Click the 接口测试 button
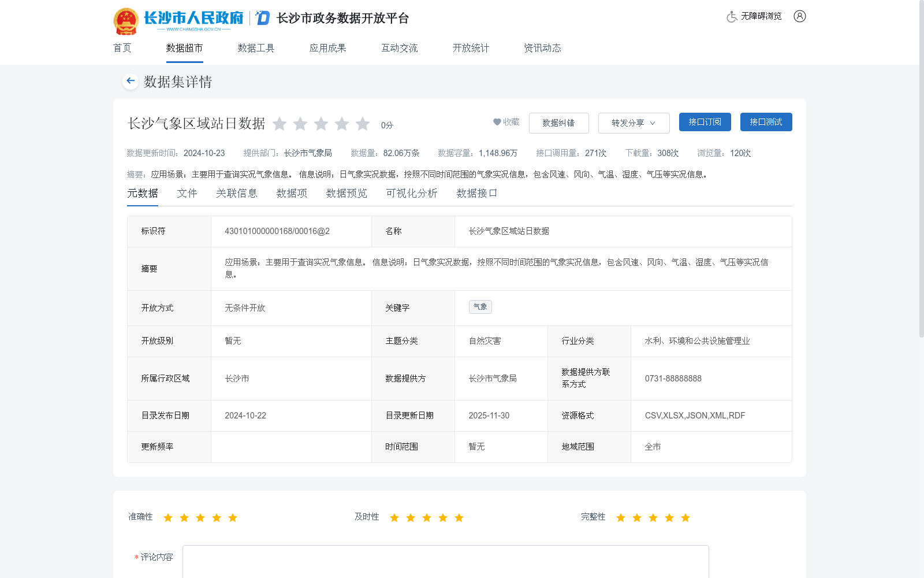This screenshot has height=578, width=924. [x=766, y=122]
